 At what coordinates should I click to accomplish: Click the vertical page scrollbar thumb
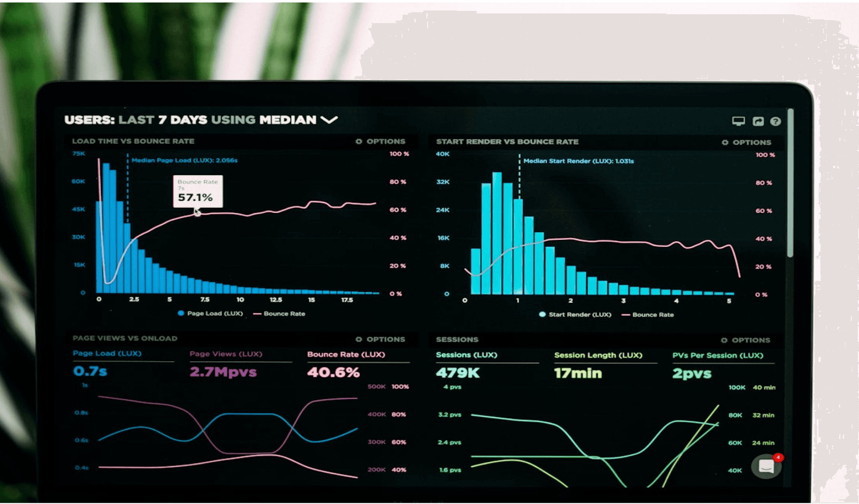pyautogui.click(x=790, y=183)
